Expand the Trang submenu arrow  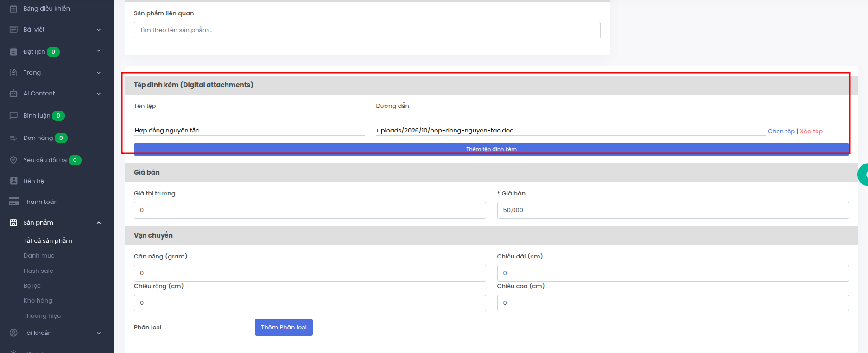pos(99,73)
